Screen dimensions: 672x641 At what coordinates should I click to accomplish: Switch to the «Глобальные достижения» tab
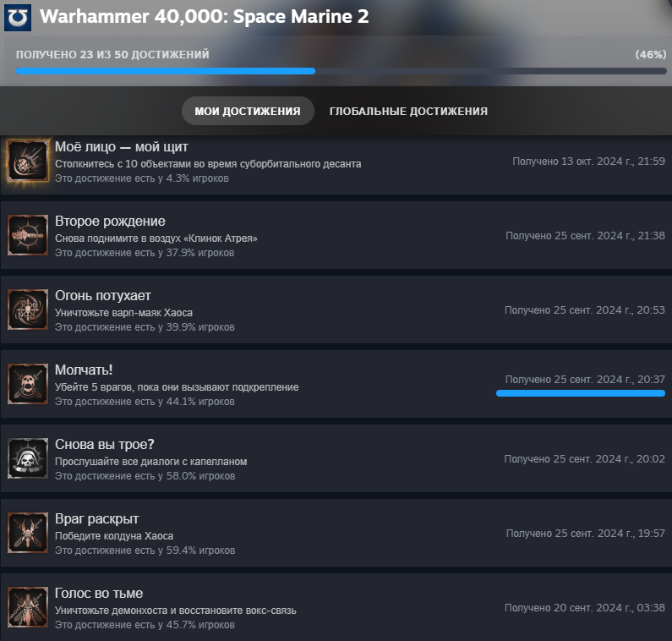point(408,111)
